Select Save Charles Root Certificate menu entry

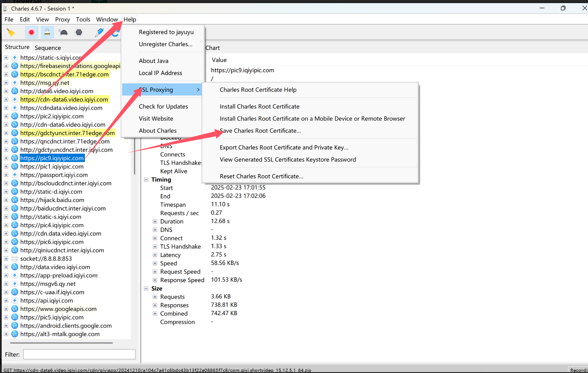tap(260, 131)
